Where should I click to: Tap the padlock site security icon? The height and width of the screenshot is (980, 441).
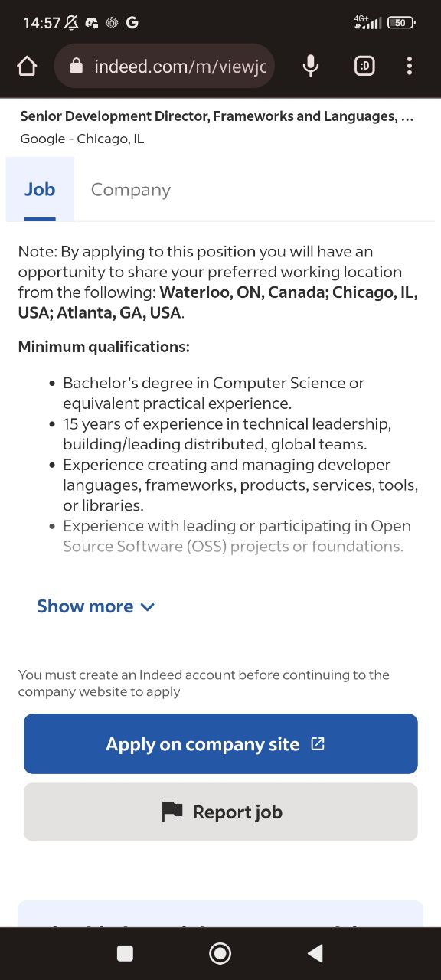(x=76, y=67)
